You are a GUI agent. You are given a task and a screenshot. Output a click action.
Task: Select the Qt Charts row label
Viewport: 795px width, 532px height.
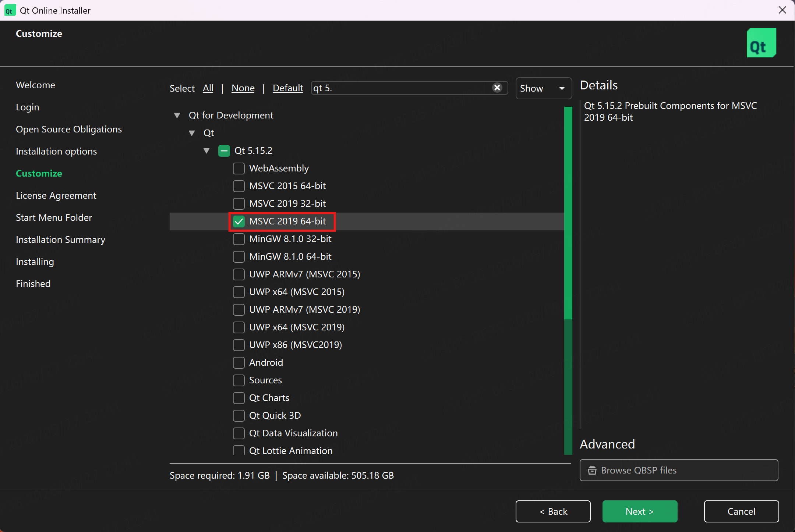point(269,398)
